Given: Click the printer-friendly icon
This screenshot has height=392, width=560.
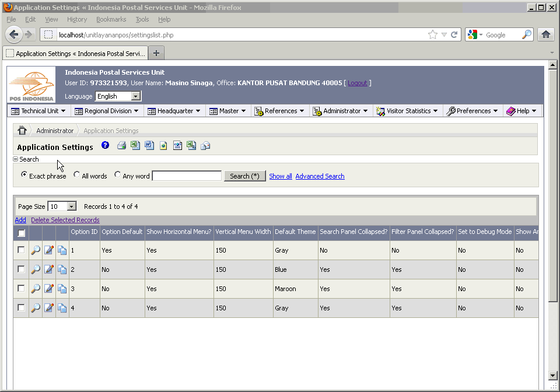Looking at the screenshot, I should click(121, 146).
